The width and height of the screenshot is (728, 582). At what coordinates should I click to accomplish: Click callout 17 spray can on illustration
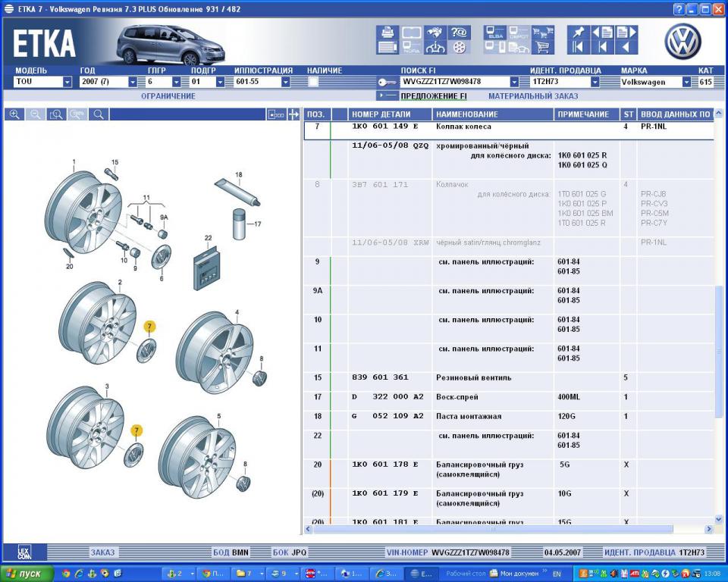[257, 224]
